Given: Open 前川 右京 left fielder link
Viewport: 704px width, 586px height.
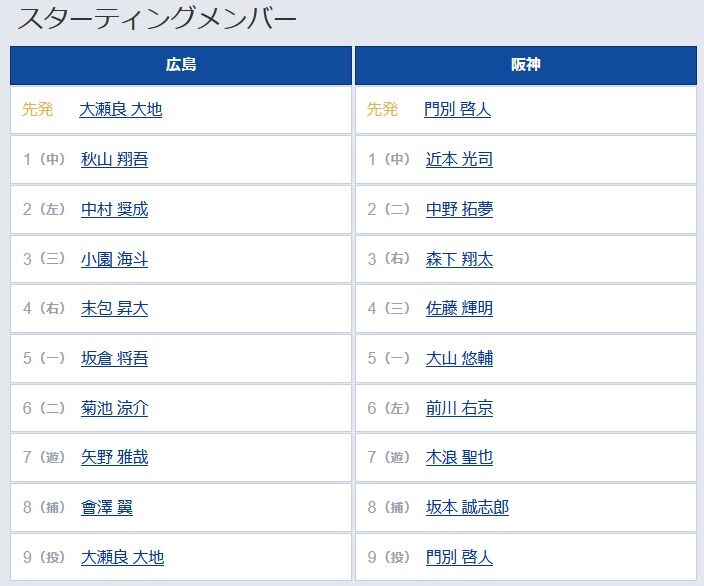Looking at the screenshot, I should [459, 408].
